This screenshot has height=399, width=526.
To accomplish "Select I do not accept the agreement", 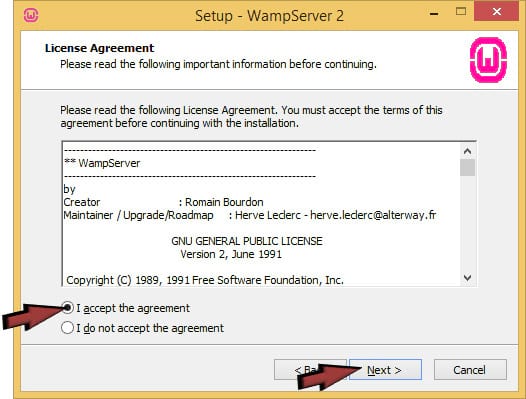I will coord(67,328).
